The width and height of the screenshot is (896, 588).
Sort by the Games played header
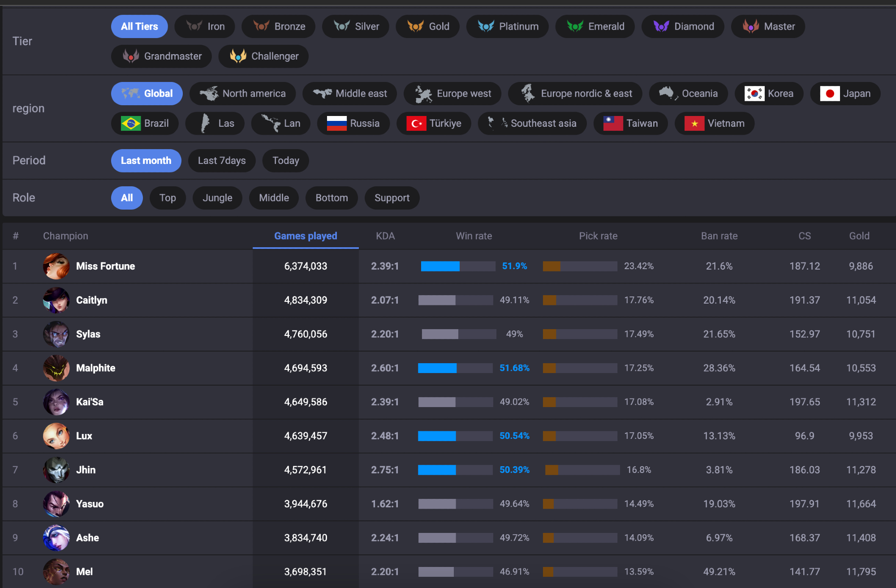(x=306, y=236)
